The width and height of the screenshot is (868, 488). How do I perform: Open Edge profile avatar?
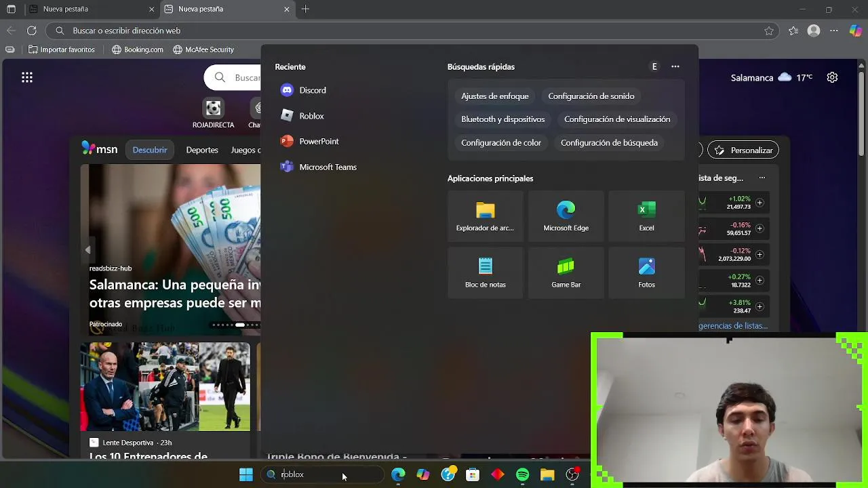tap(814, 30)
